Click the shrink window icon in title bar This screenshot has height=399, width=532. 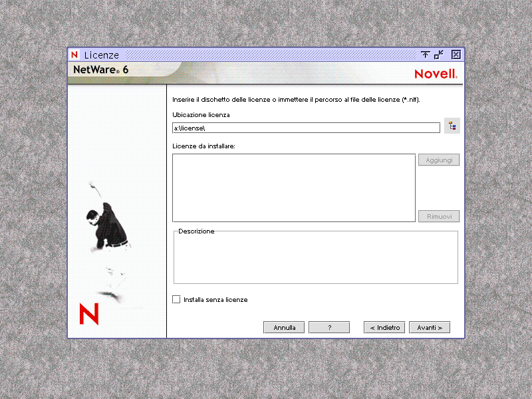click(439, 55)
